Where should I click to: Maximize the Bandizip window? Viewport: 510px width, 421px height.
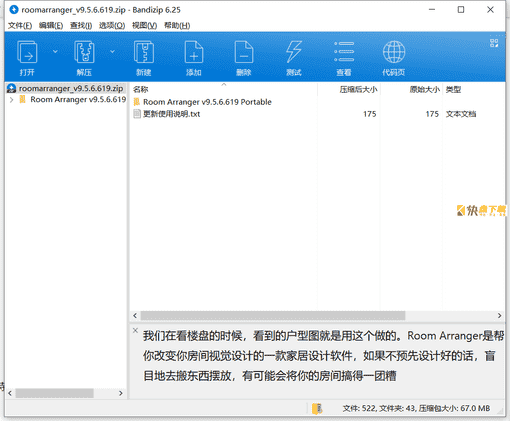click(x=461, y=10)
